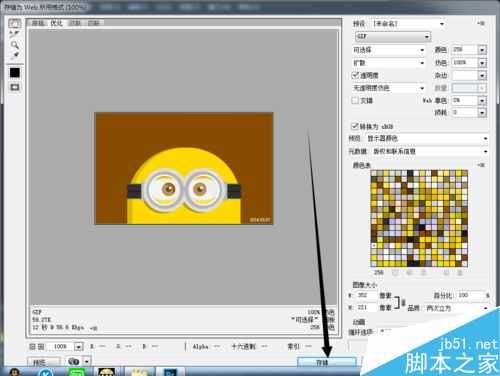Click the new color icon below color table
Image resolution: width=500 pixels, height=376 pixels.
tap(447, 273)
